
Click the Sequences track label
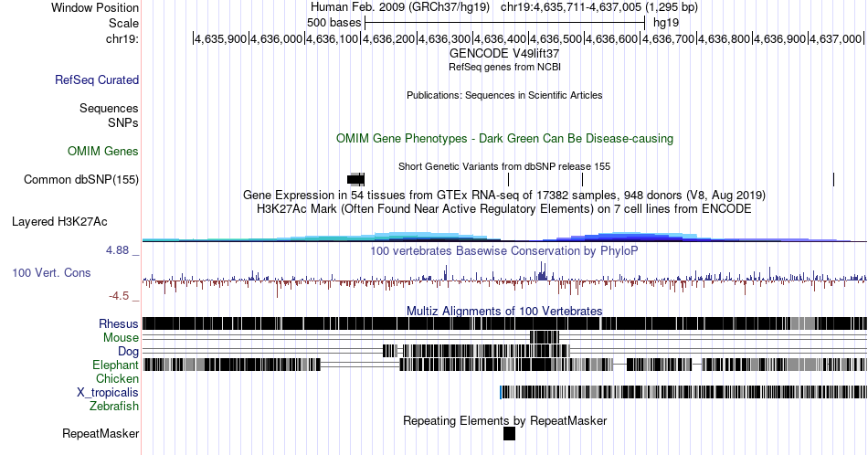tap(109, 108)
